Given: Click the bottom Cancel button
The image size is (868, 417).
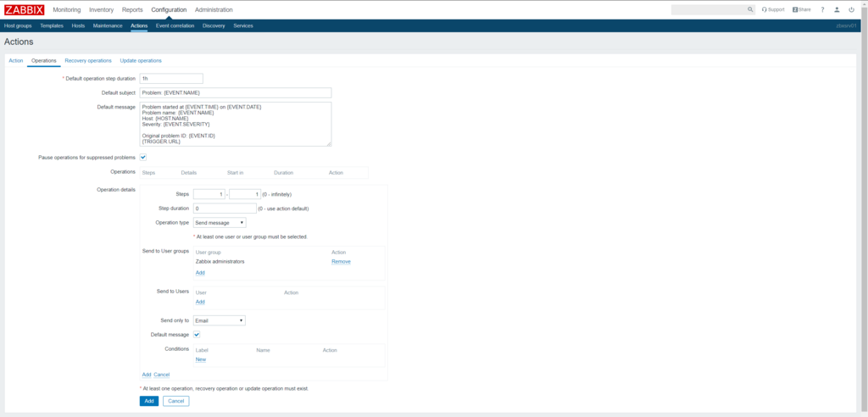Looking at the screenshot, I should (x=175, y=401).
